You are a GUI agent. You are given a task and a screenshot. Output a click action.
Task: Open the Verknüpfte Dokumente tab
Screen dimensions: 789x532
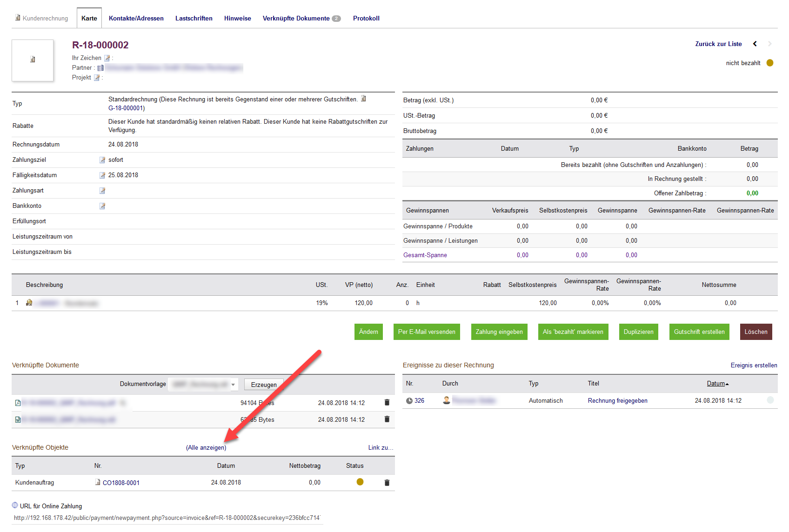(296, 19)
